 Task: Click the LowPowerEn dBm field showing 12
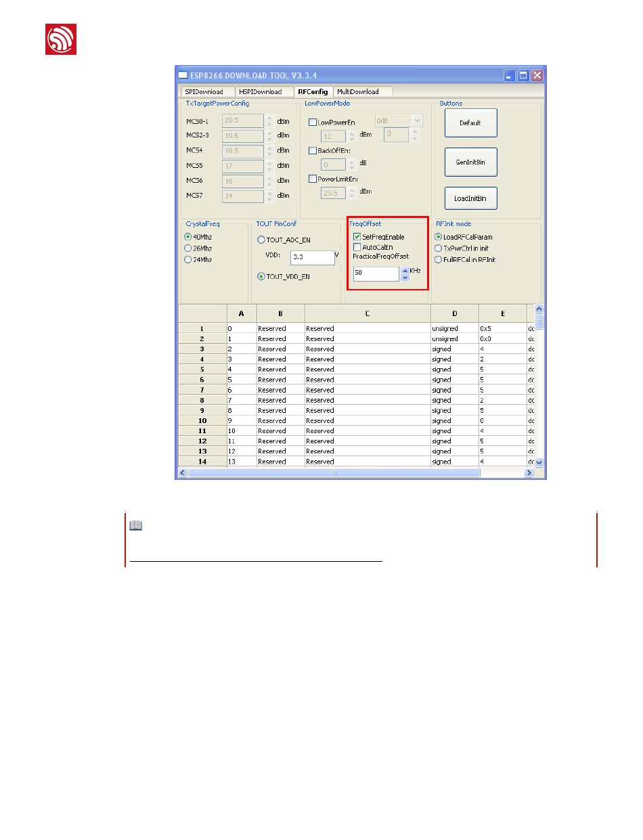click(333, 136)
